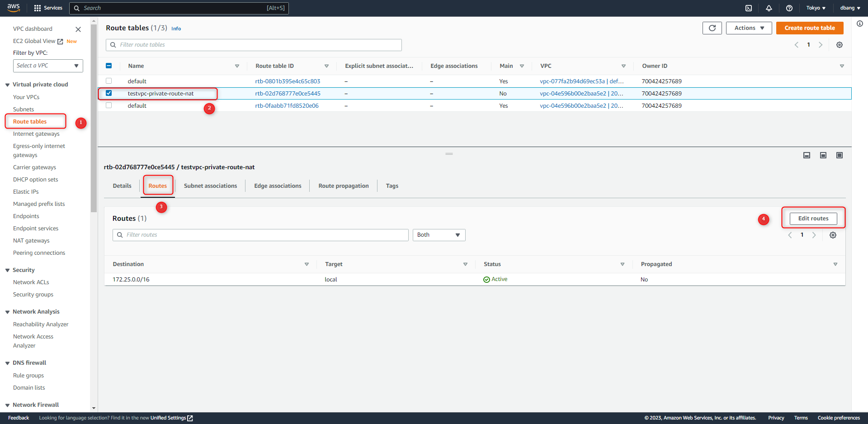The width and height of the screenshot is (868, 424).
Task: Focus the Filter routes search field
Action: point(260,235)
